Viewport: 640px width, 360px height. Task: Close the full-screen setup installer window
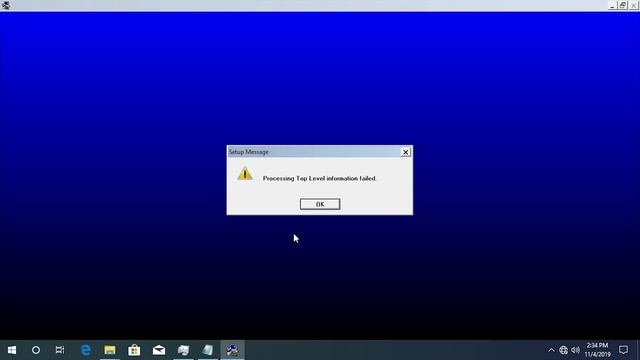[633, 5]
